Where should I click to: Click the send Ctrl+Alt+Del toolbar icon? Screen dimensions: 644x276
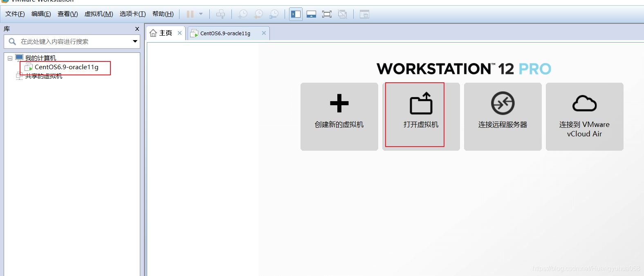pyautogui.click(x=220, y=14)
